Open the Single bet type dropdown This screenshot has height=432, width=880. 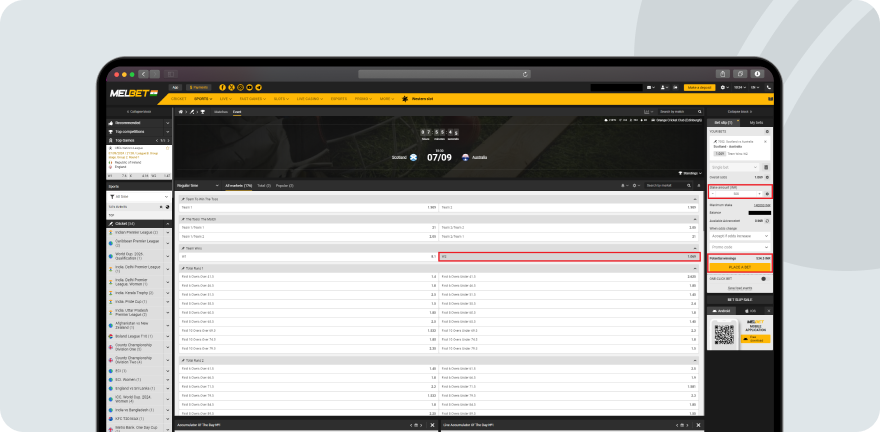734,167
